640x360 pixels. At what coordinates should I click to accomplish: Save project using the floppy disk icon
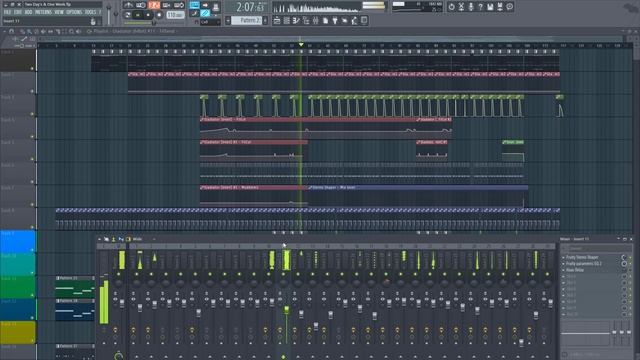click(490, 7)
